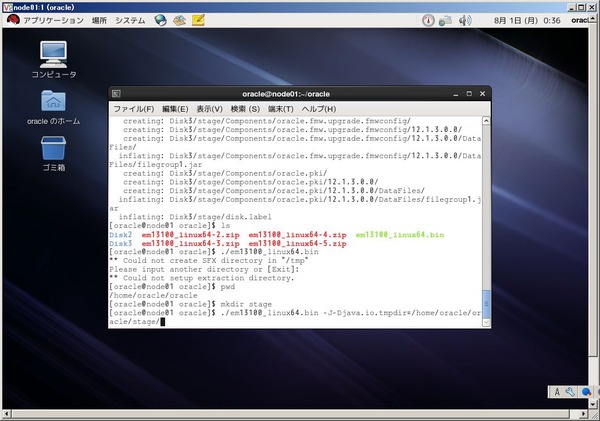Select the ゴミ箱 trash icon
The height and width of the screenshot is (421, 600).
tap(54, 154)
